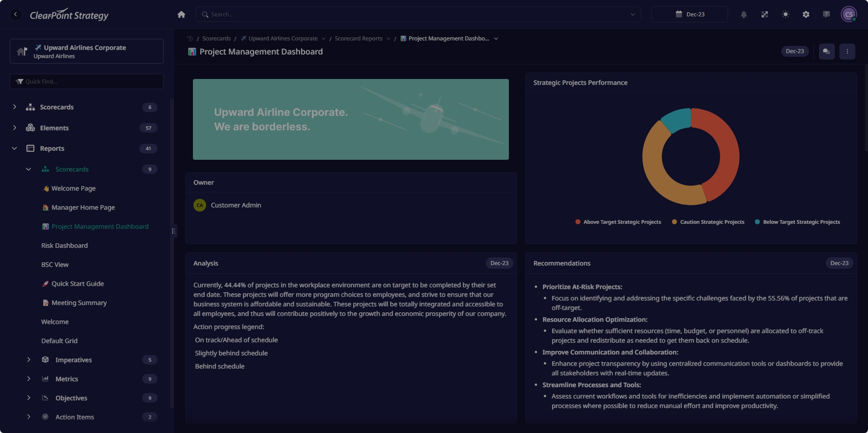Click the waving hand icon beside Welcome Page
Viewport: 868px width, 433px height.
(45, 188)
